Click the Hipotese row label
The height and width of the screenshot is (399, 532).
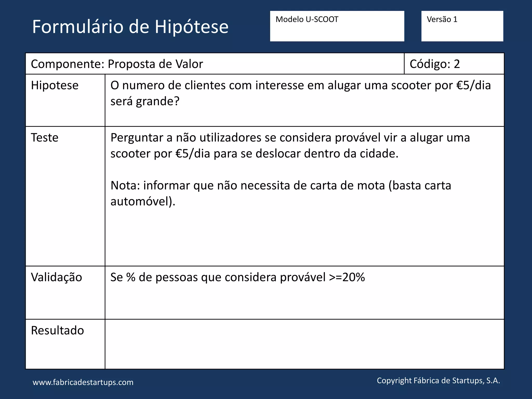click(x=55, y=85)
